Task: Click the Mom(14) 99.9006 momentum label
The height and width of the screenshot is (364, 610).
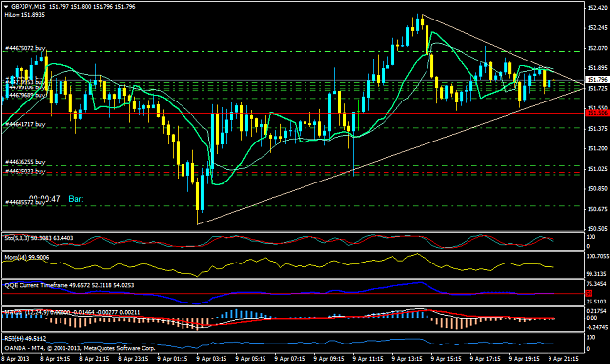Action: point(26,257)
